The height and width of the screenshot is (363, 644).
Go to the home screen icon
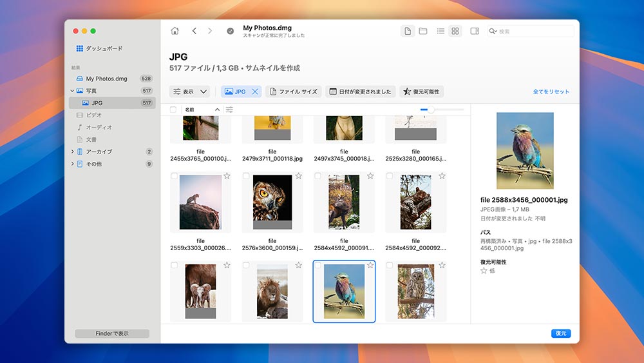175,31
